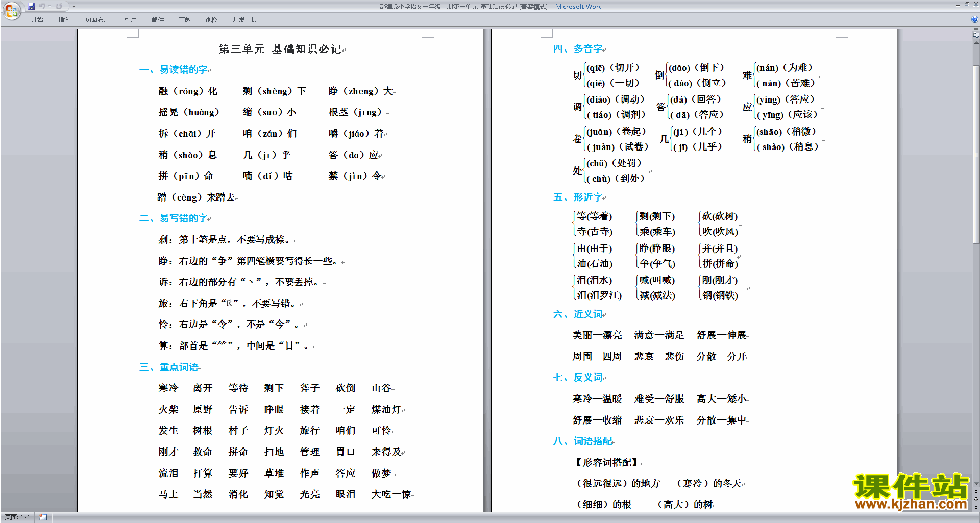Click the vertical scrollbar up arrow

tap(976, 43)
